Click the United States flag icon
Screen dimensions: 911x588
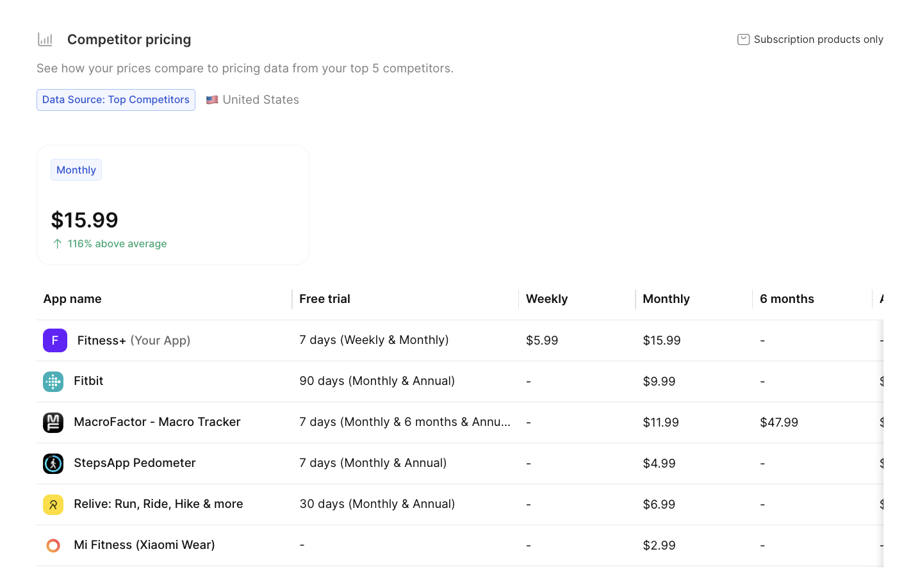coord(212,99)
